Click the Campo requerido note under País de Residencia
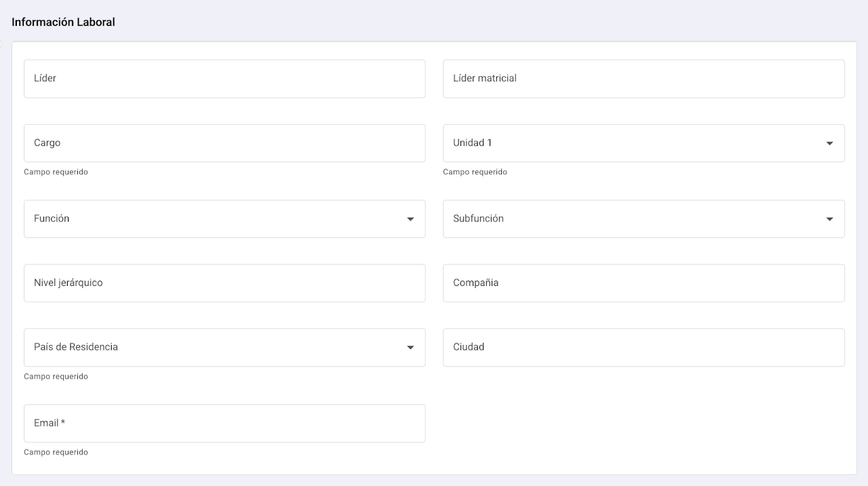Viewport: 868px width, 486px height. click(56, 377)
